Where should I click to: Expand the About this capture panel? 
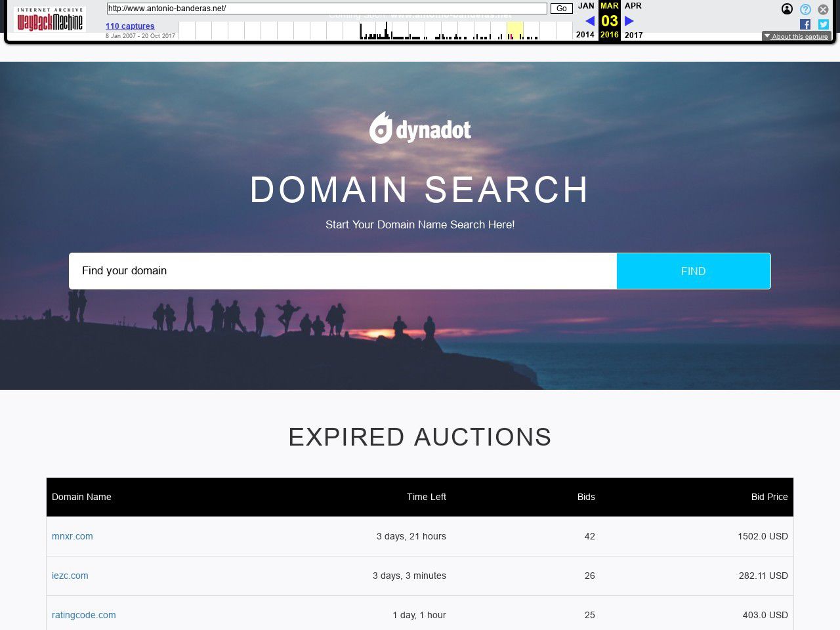pyautogui.click(x=796, y=36)
